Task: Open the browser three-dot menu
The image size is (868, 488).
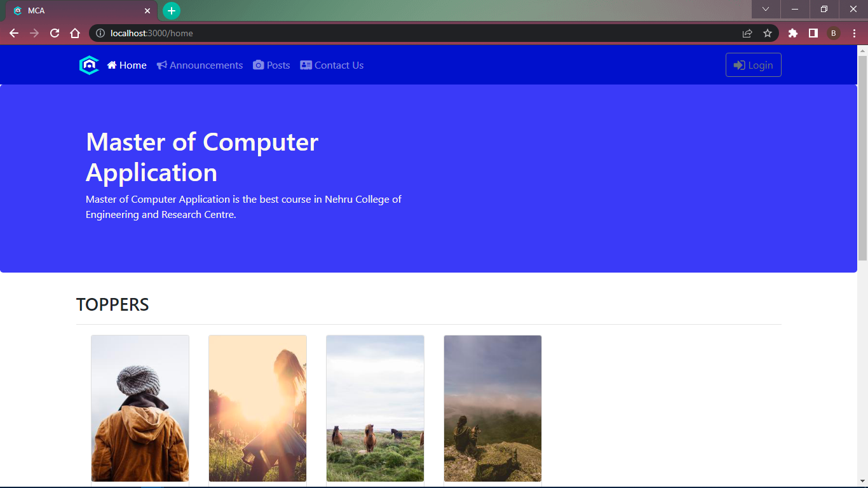Action: pos(854,33)
